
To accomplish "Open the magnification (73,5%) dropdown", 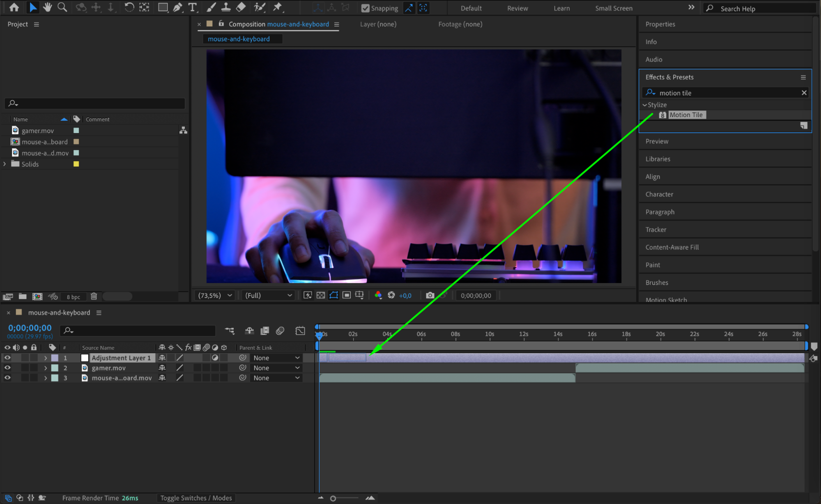I will click(x=215, y=295).
